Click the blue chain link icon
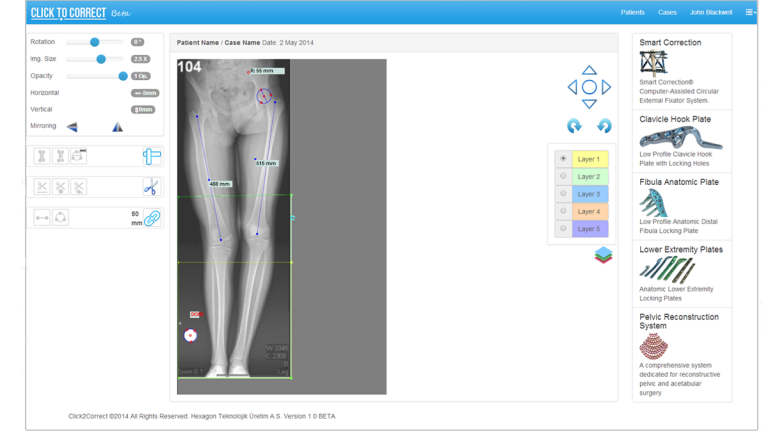The height and width of the screenshot is (432, 768). [x=152, y=218]
